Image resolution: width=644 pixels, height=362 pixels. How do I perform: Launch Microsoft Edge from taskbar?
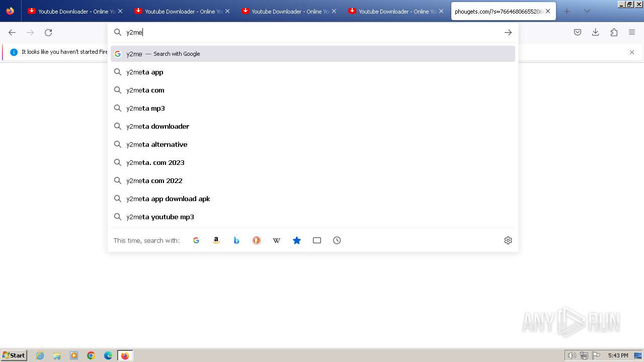(x=108, y=355)
